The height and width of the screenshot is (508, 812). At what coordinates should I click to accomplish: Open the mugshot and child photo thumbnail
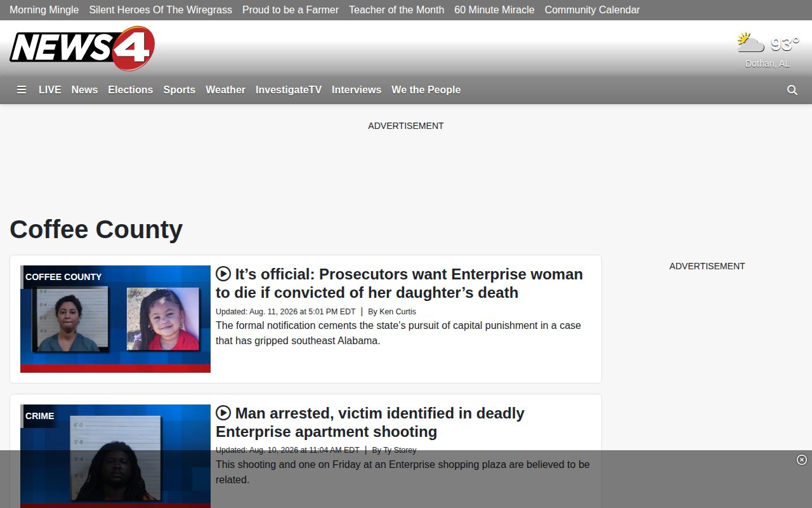tap(115, 319)
